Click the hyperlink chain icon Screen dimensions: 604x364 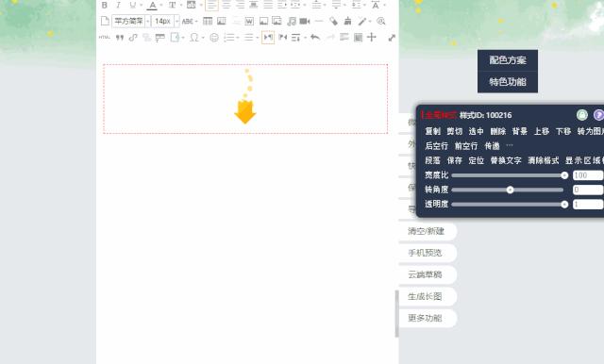pos(133,38)
